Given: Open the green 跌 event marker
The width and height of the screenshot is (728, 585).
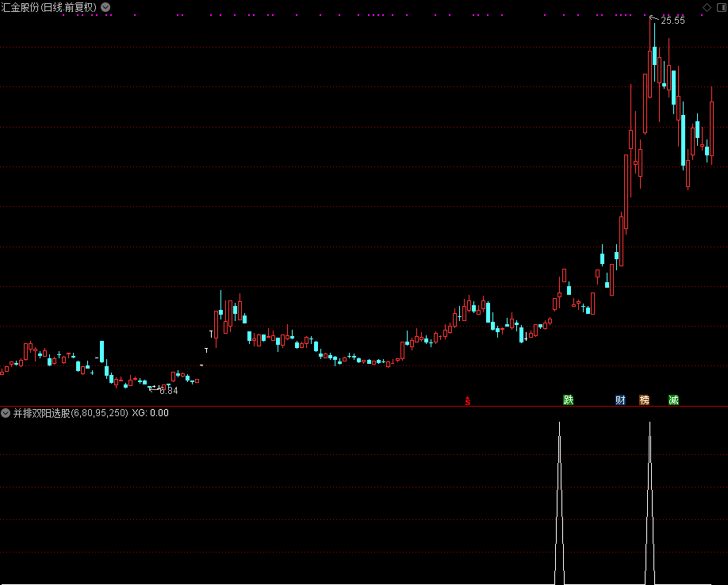Looking at the screenshot, I should coord(569,400).
